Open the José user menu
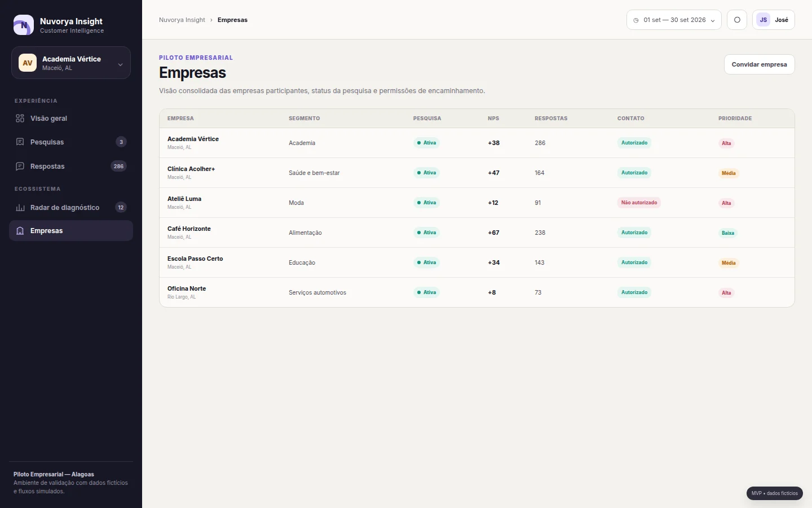This screenshot has height=508, width=812. pos(774,20)
